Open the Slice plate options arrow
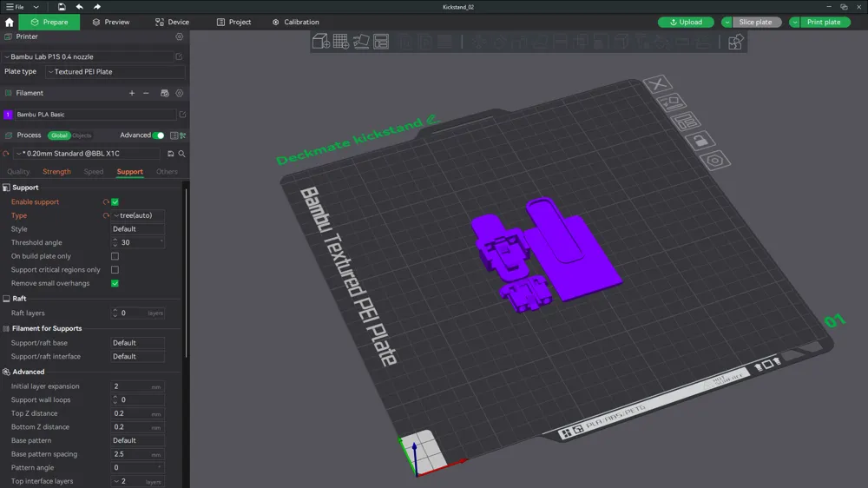This screenshot has height=488, width=868. pyautogui.click(x=727, y=23)
